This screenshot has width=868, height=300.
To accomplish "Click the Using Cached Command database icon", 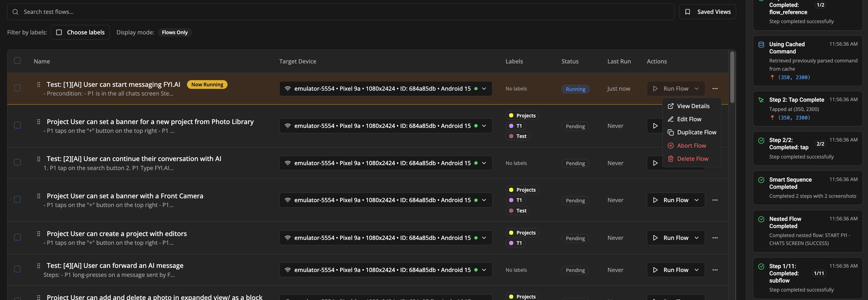I will (x=761, y=44).
